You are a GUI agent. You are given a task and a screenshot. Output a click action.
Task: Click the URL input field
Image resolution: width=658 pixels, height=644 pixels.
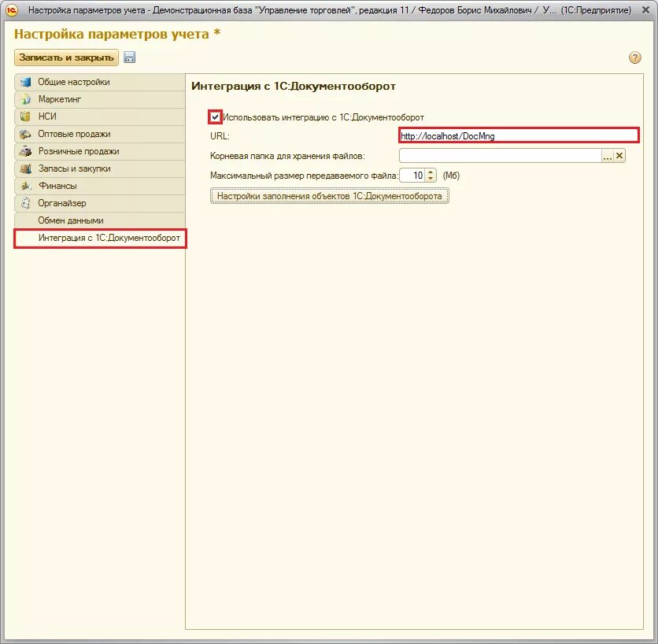tap(519, 135)
